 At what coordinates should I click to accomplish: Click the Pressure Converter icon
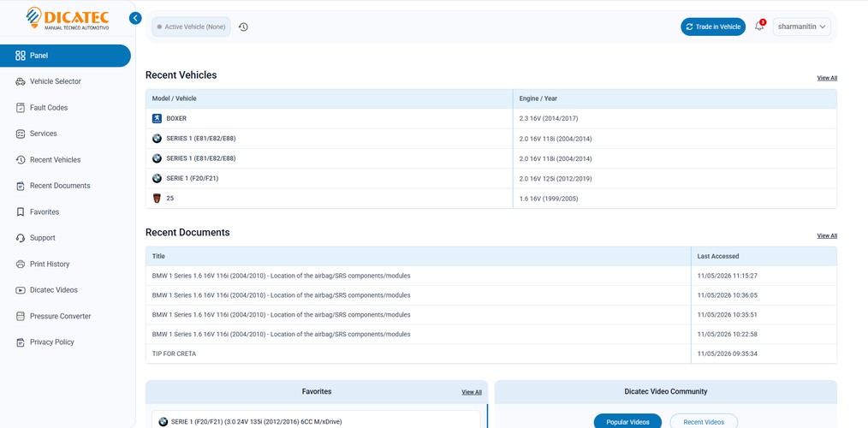point(21,316)
